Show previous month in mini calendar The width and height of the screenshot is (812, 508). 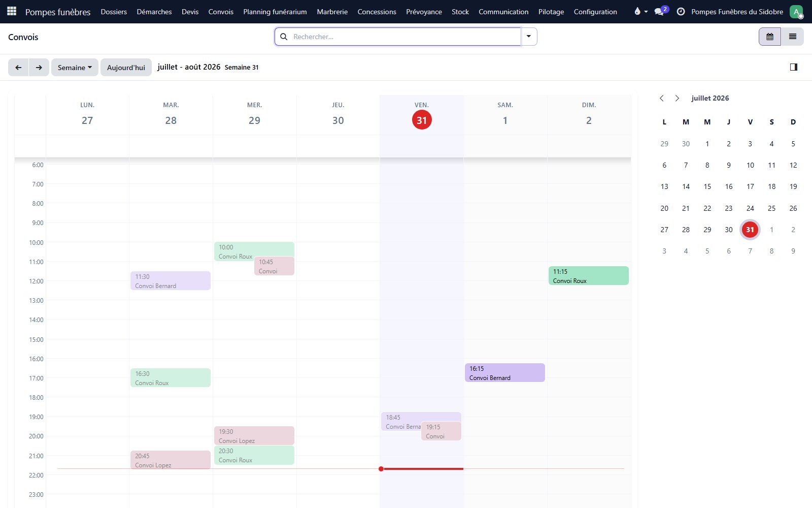coord(662,98)
